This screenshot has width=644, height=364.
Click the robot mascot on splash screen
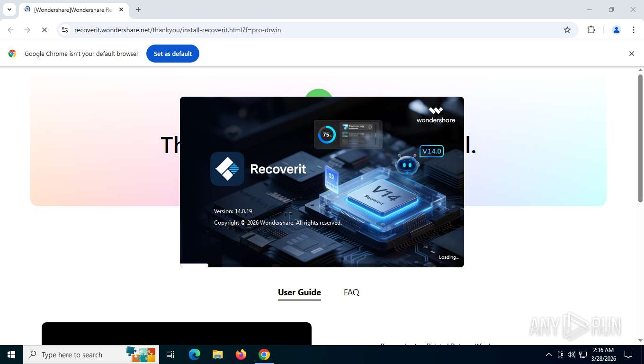407,164
